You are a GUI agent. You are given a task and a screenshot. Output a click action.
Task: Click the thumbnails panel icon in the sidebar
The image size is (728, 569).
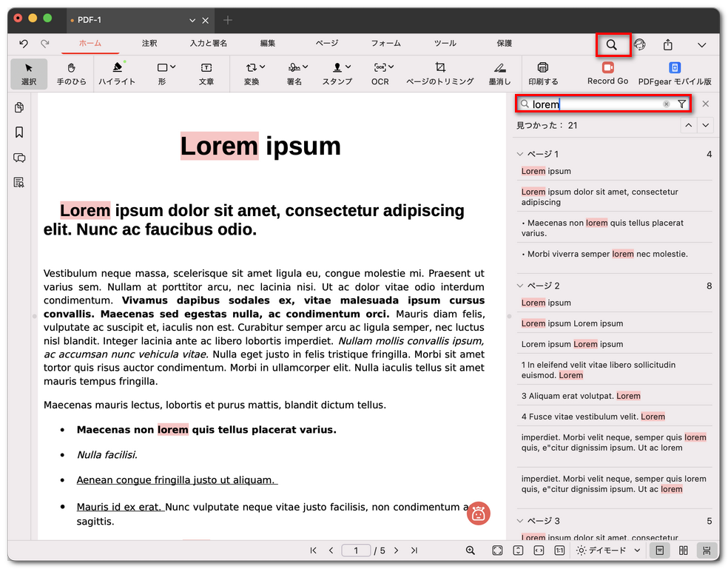click(18, 107)
